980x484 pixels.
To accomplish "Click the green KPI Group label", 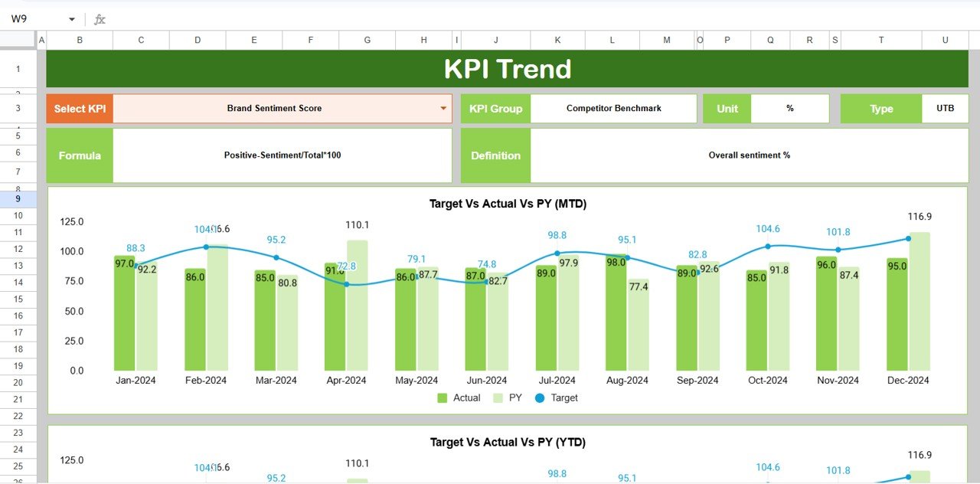I will [495, 108].
